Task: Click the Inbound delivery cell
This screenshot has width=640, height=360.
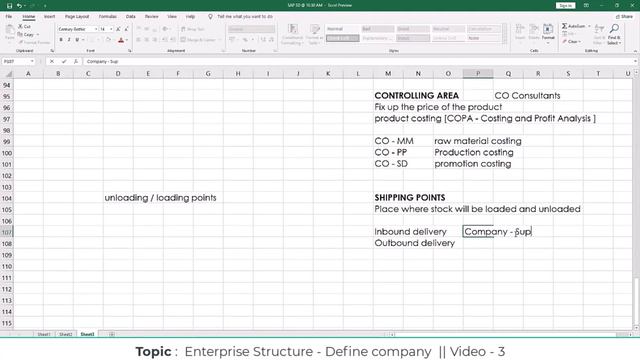Action: (410, 232)
